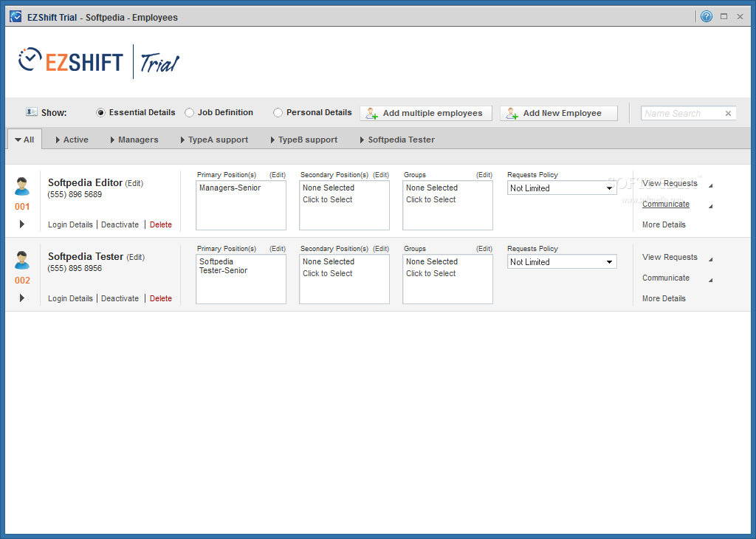Viewport: 756px width, 539px height.
Task: Edit Primary Positions for Softpedia Editor
Action: pyautogui.click(x=278, y=174)
